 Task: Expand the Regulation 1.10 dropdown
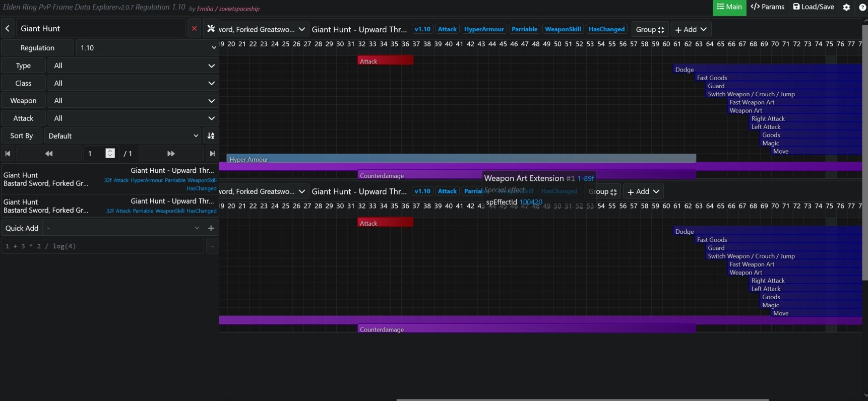click(147, 48)
